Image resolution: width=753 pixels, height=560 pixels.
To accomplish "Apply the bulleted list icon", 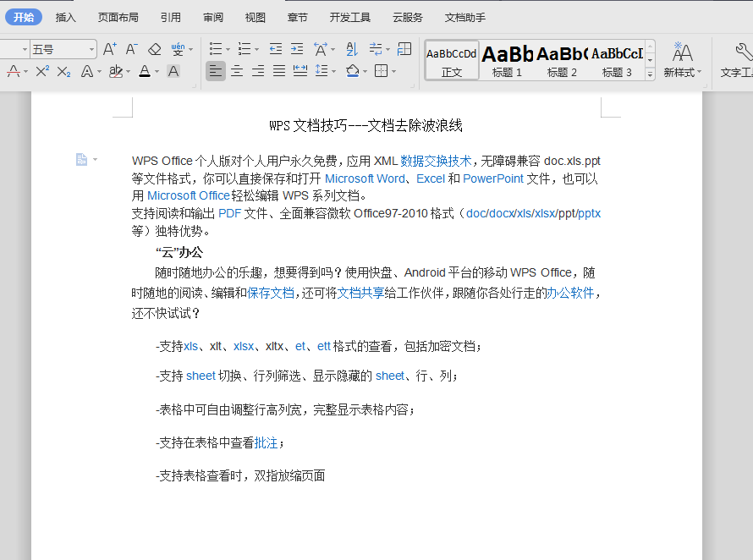I will (x=216, y=49).
